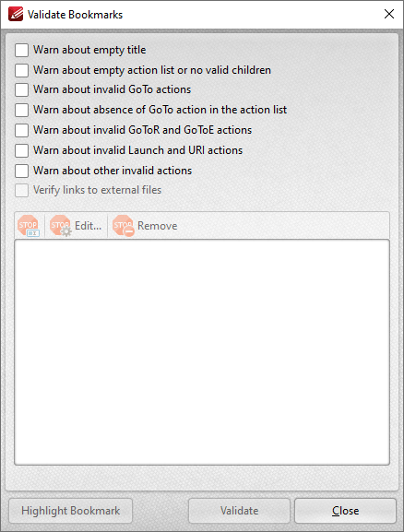Check Warn about empty action list option
The height and width of the screenshot is (532, 404).
coord(21,70)
